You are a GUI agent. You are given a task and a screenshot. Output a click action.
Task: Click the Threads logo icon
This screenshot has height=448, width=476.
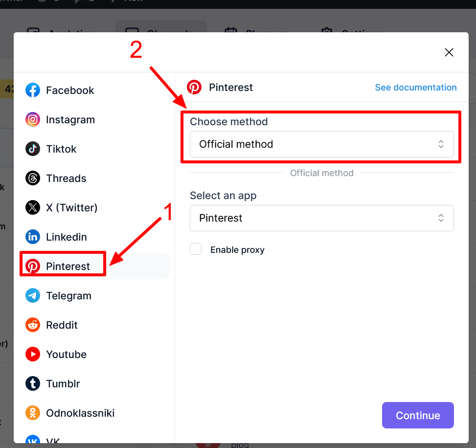tap(33, 179)
